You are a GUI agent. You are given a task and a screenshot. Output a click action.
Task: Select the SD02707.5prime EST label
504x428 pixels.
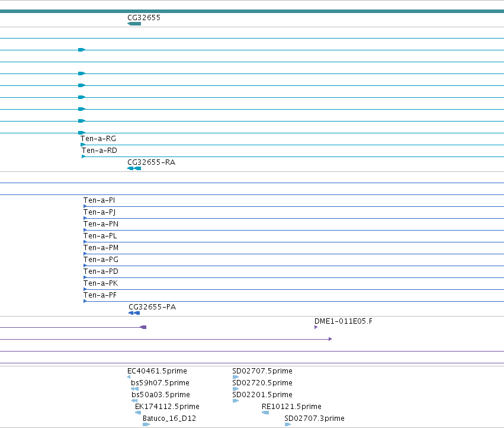pos(262,371)
